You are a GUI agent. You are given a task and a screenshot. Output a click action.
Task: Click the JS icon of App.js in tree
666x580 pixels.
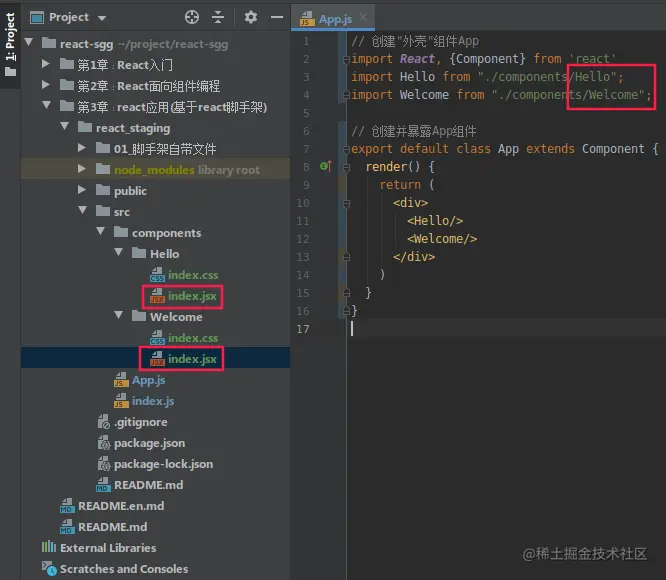(x=121, y=380)
